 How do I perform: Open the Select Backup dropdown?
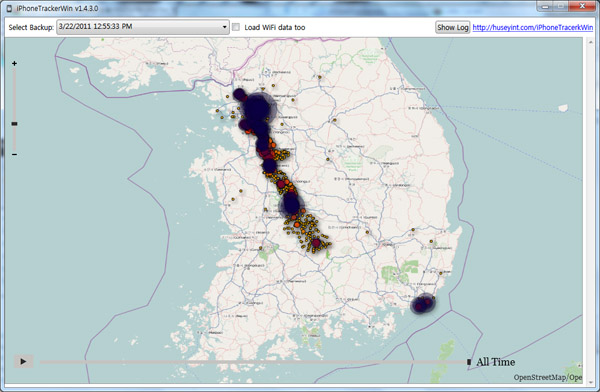143,27
